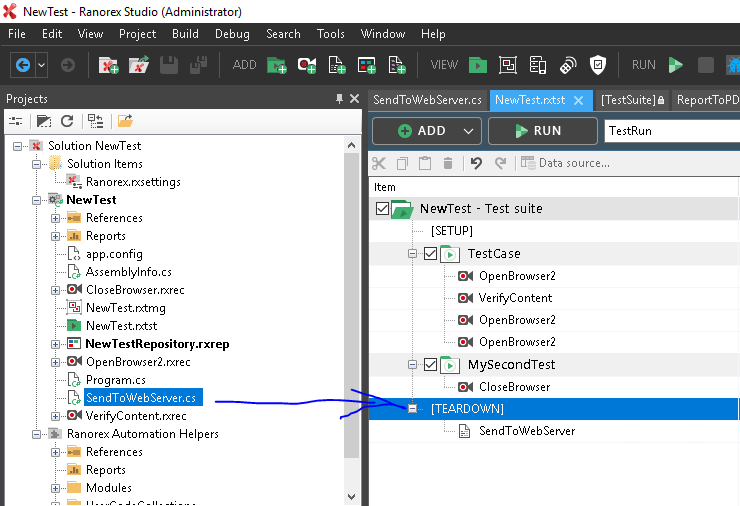The image size is (740, 506).
Task: Click the shield icon in the View toolbar
Action: [598, 65]
